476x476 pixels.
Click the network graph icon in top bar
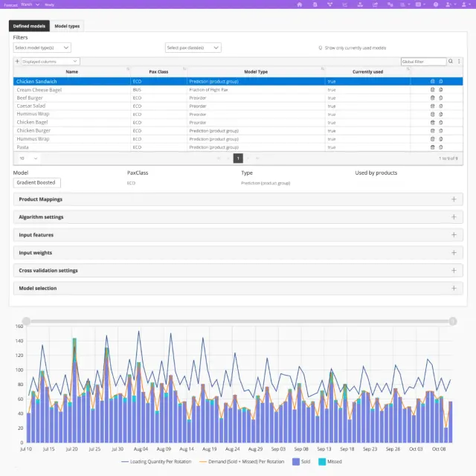(x=330, y=4)
